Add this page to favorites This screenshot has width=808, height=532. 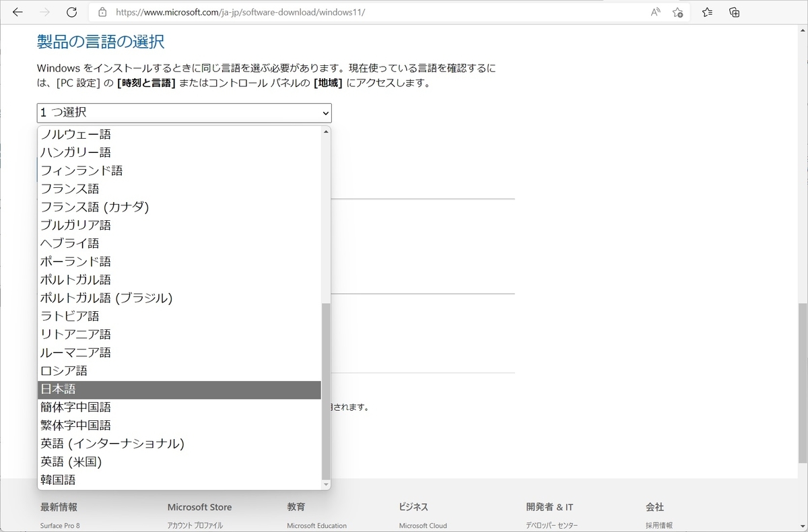pos(679,11)
